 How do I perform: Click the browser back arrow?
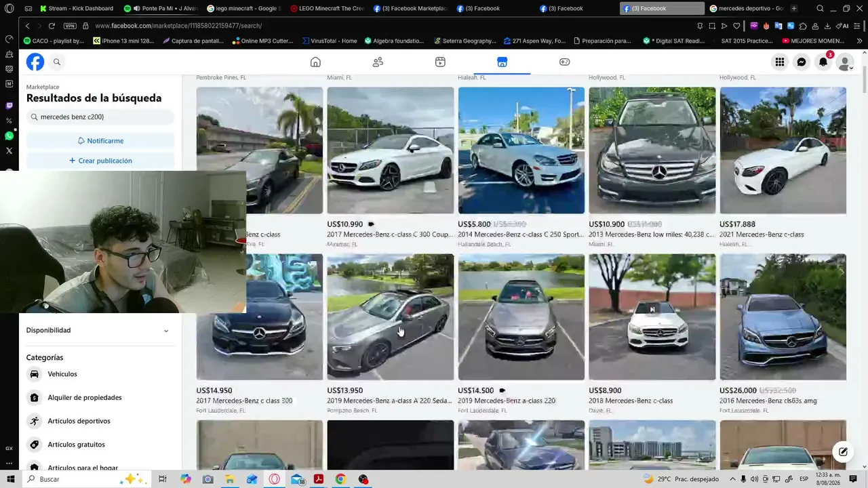(x=27, y=26)
